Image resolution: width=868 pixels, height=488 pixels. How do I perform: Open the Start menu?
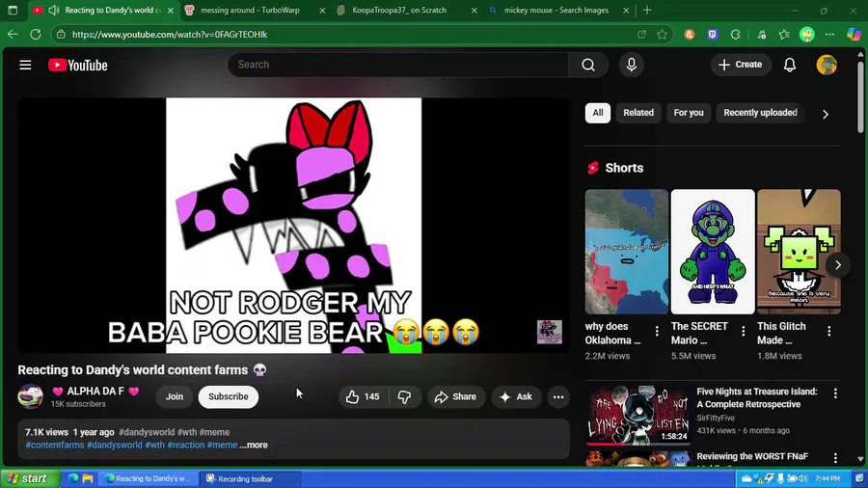pos(29,478)
